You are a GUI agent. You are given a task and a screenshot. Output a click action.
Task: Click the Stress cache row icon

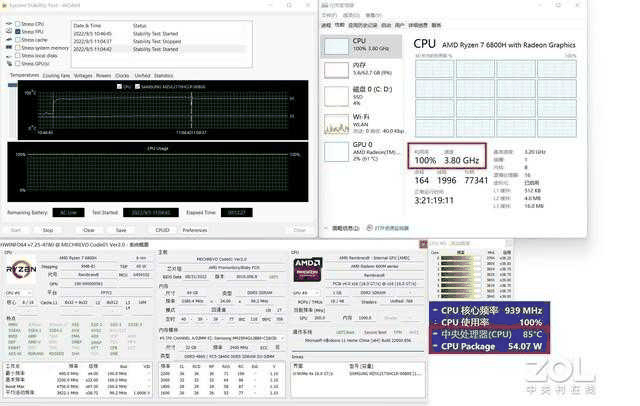click(x=9, y=40)
